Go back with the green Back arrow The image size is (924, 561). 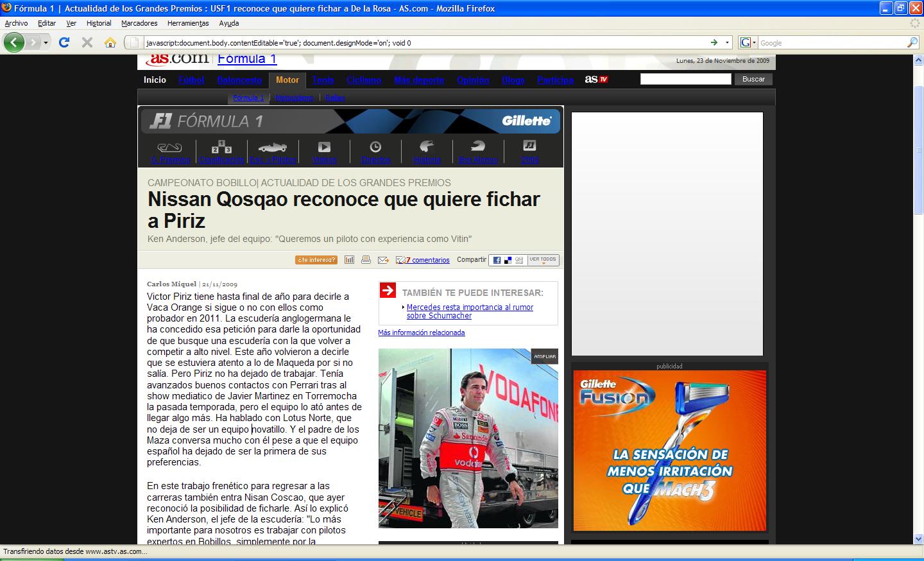pos(14,42)
